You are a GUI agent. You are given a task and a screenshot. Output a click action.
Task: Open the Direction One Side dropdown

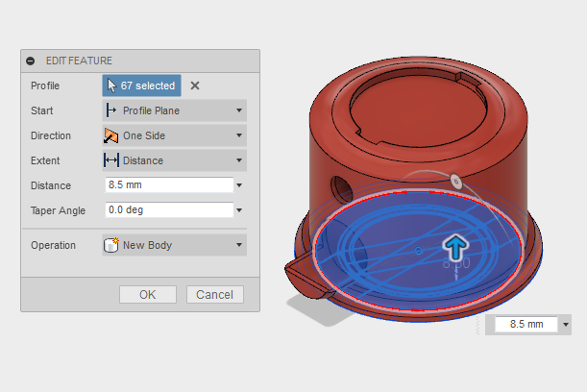(175, 135)
